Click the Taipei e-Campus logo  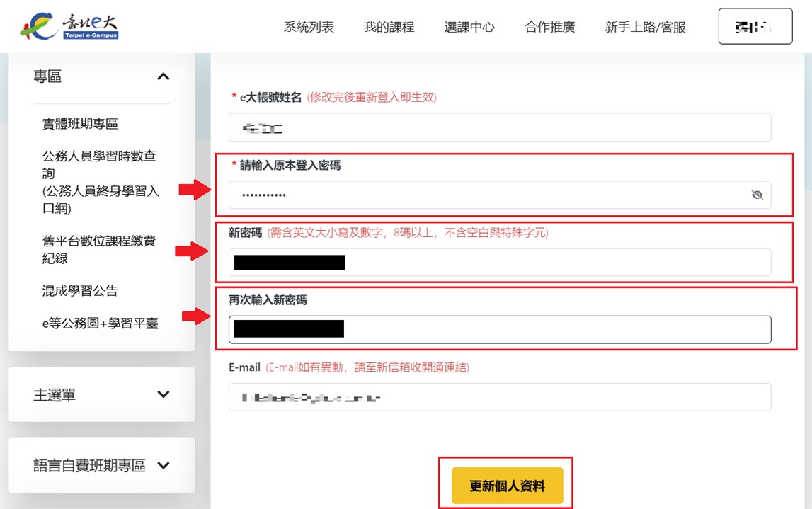[x=69, y=27]
